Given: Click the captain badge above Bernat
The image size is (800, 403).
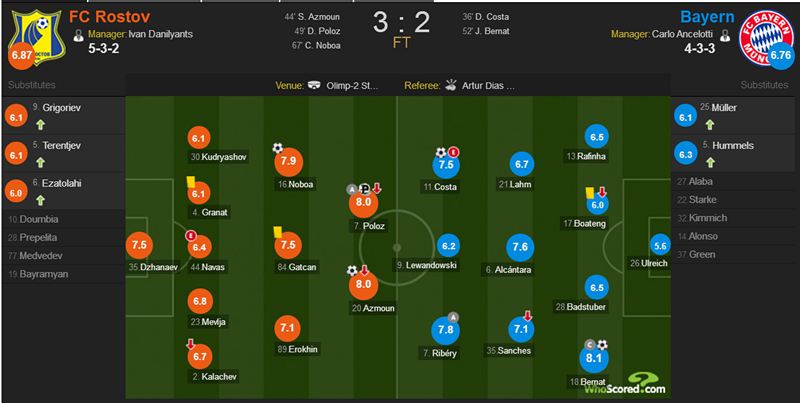Looking at the screenshot, I should [x=590, y=345].
